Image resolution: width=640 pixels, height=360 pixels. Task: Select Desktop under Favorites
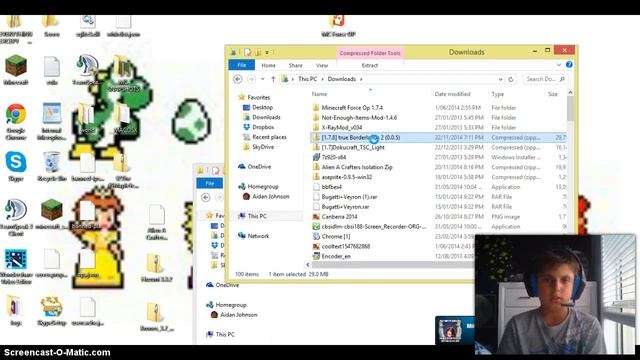point(262,107)
